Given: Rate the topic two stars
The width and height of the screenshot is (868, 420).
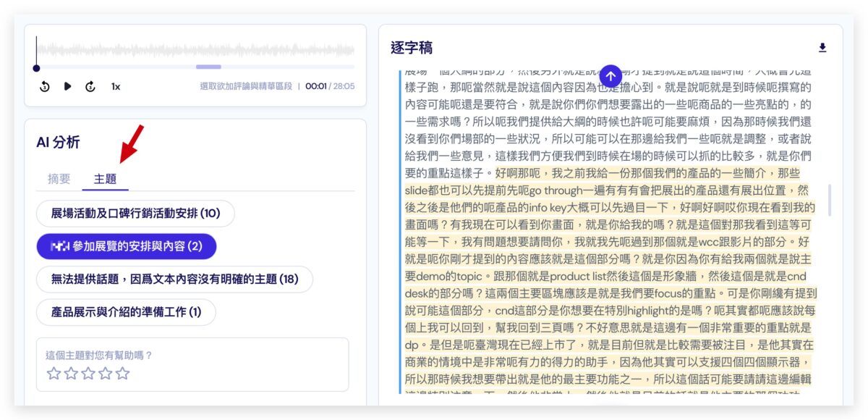Looking at the screenshot, I should [x=71, y=374].
